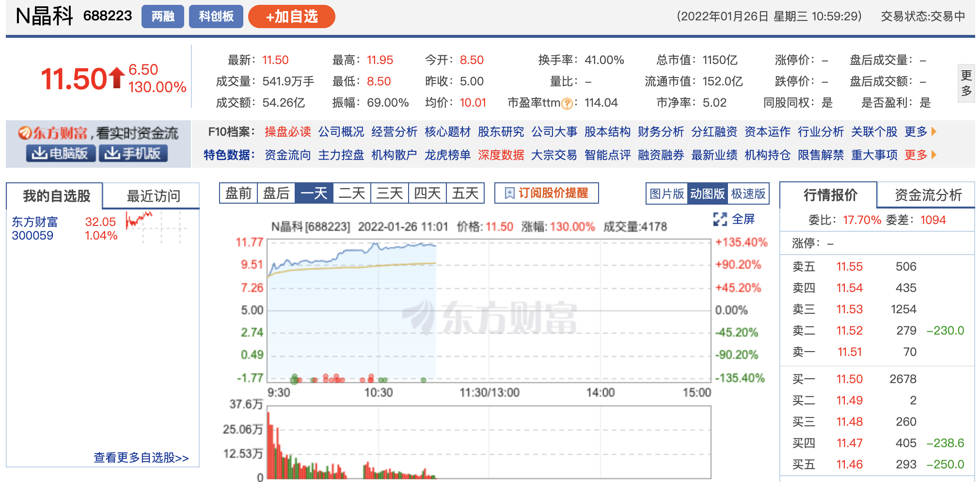
Task: Open 机构持仓 link
Action: (768, 155)
